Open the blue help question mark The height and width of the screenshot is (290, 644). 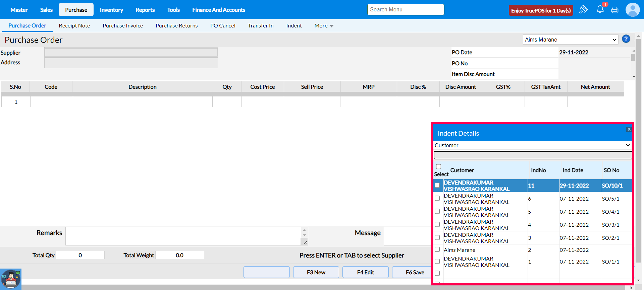coord(626,39)
